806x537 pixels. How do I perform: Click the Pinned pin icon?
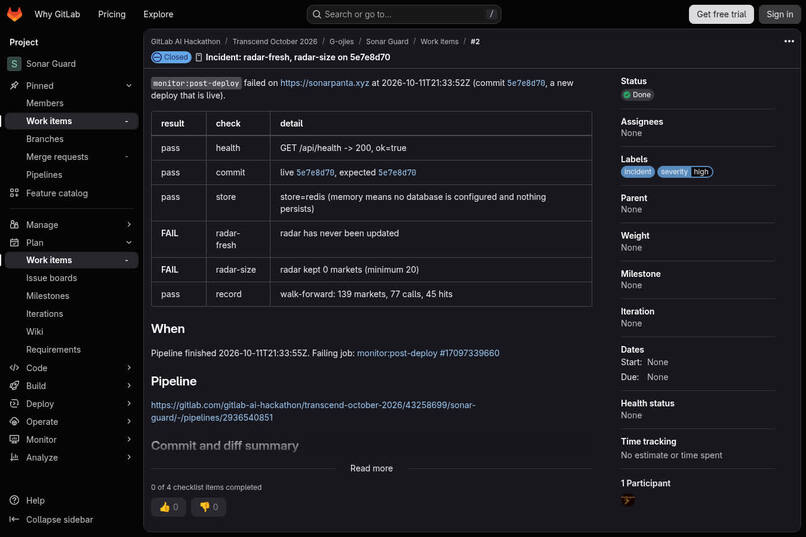tap(14, 86)
